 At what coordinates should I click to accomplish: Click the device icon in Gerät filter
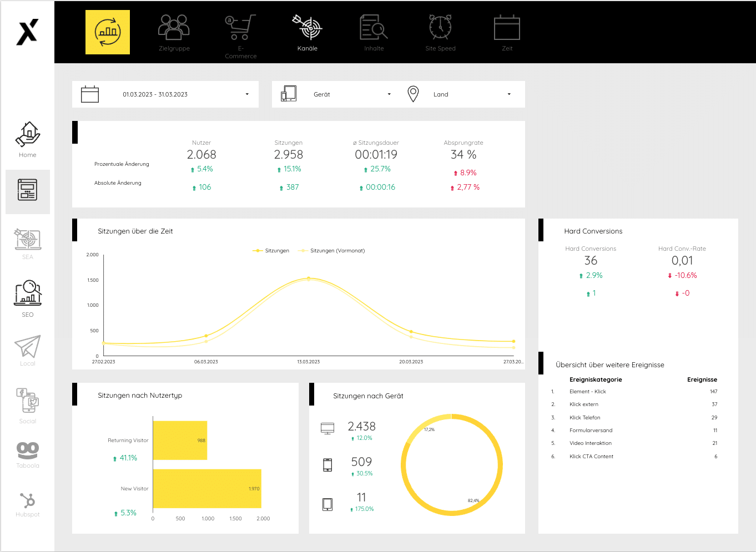(x=289, y=93)
